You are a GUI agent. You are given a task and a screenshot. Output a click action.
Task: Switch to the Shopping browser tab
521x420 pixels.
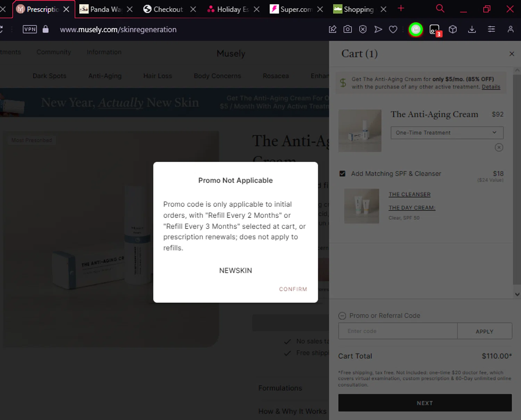(354, 9)
